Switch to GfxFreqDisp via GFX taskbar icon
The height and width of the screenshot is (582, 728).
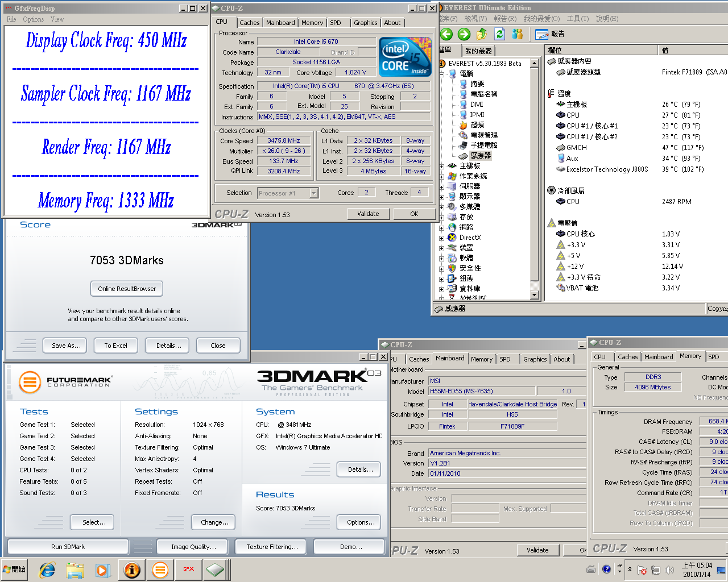(x=189, y=569)
